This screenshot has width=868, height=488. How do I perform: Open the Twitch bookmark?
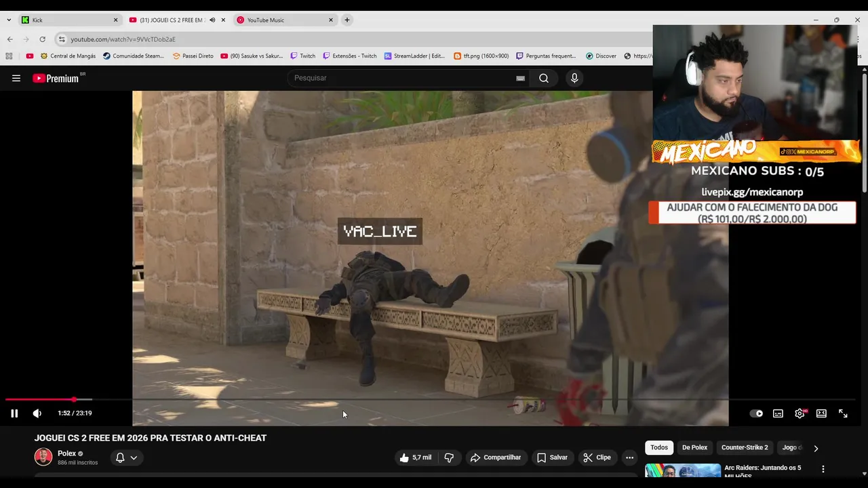pyautogui.click(x=303, y=56)
